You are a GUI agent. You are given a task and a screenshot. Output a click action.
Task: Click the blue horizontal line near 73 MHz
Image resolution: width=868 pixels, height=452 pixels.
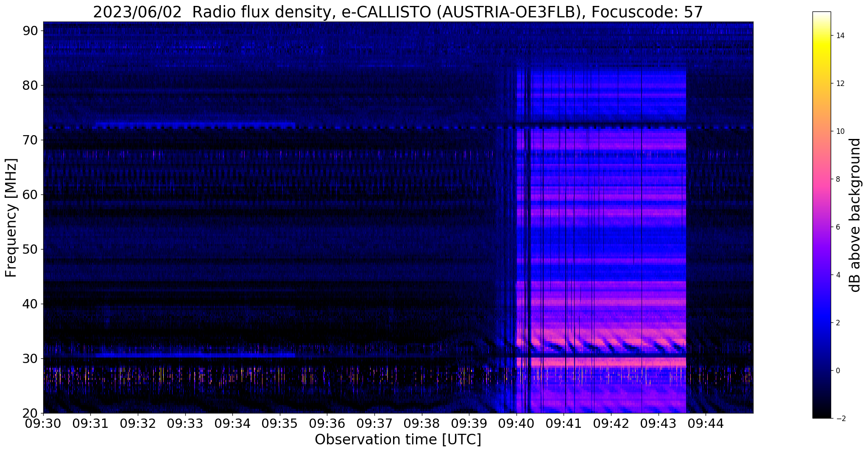tap(195, 125)
